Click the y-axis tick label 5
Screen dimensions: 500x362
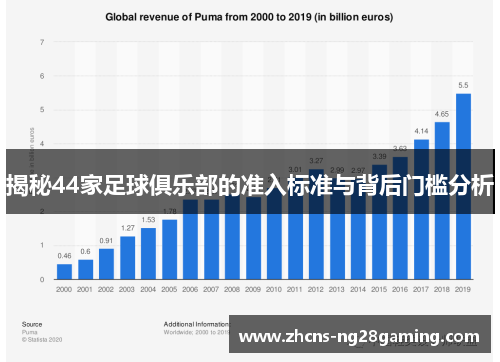pyautogui.click(x=42, y=110)
